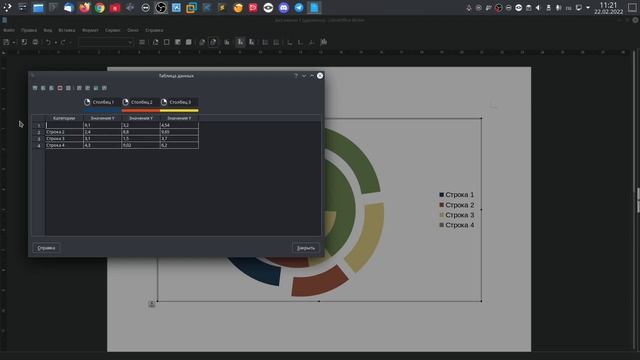Click the Print icon in main toolbar
The image size is (640, 360).
click(x=36, y=42)
